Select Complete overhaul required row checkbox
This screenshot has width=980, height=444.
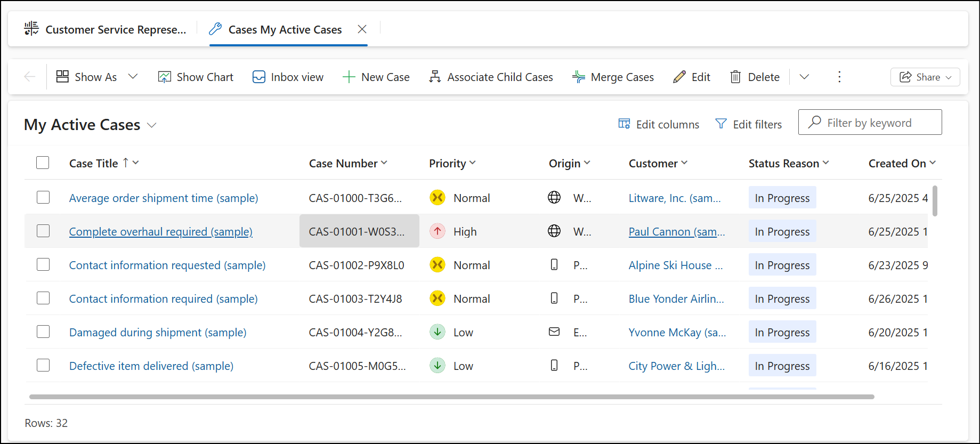(x=43, y=231)
